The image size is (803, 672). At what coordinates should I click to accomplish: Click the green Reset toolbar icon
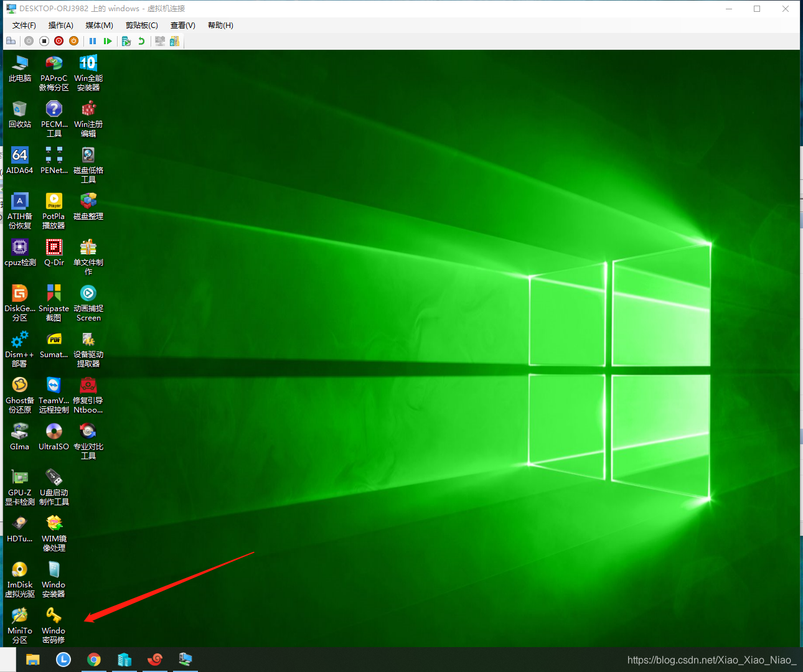pos(108,41)
